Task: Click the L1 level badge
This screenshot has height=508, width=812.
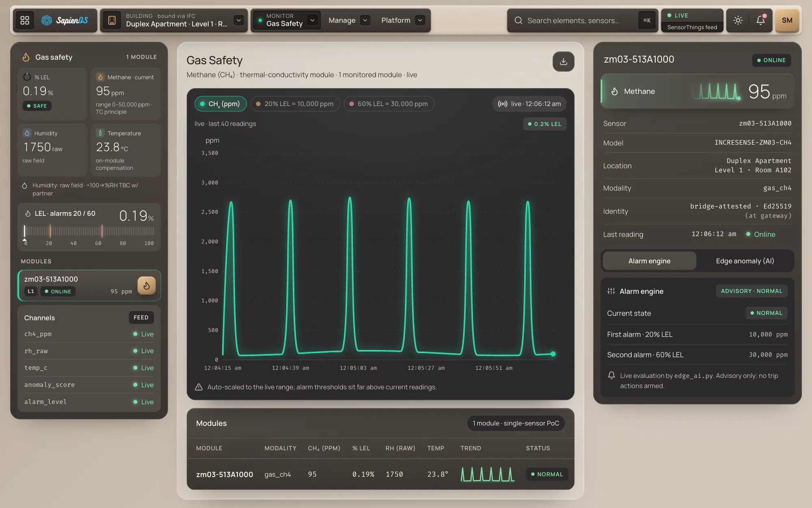Action: tap(31, 291)
